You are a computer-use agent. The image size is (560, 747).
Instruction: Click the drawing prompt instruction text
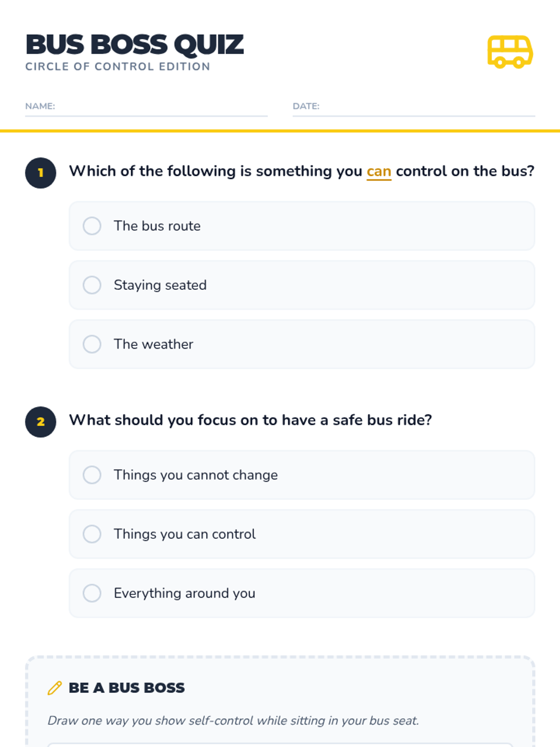coord(233,720)
